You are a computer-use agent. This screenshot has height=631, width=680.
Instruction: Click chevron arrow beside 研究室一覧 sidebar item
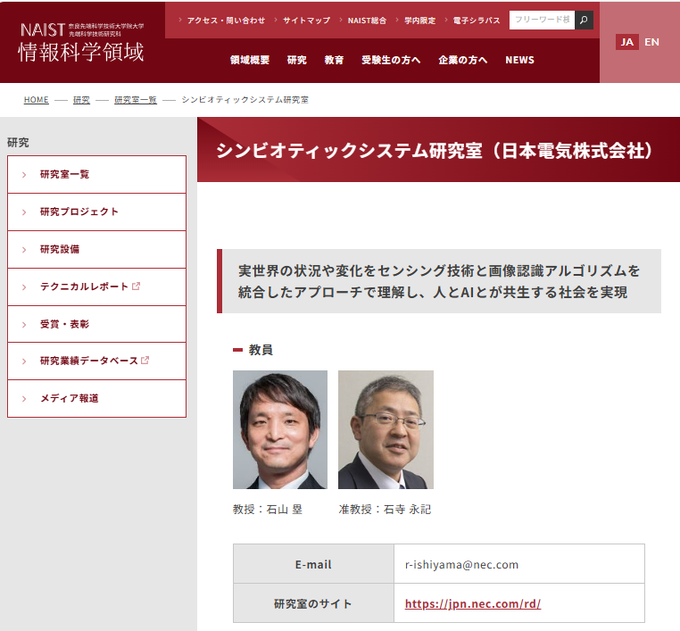pyautogui.click(x=24, y=175)
